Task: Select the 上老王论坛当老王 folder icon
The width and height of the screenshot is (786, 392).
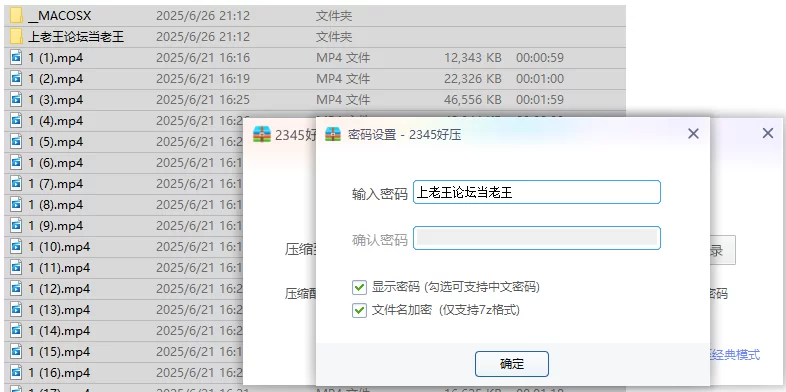Action: 17,37
